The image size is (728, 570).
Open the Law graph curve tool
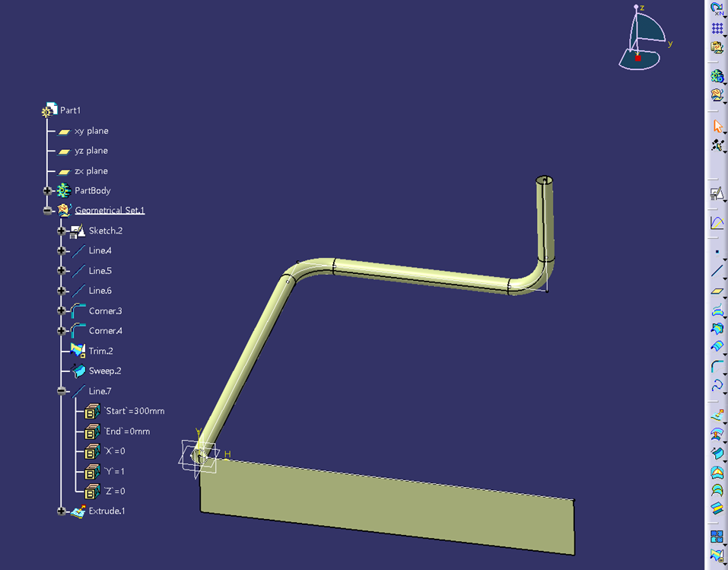point(717,223)
